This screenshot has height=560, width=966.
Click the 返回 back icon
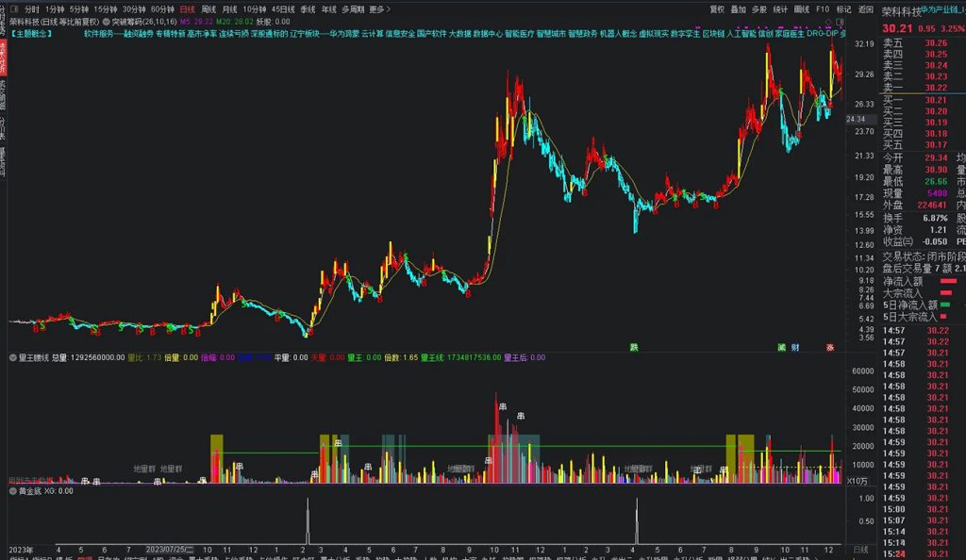(866, 8)
